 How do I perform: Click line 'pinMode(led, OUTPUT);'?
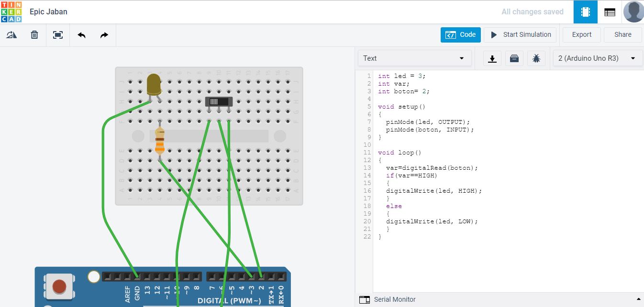pyautogui.click(x=428, y=122)
